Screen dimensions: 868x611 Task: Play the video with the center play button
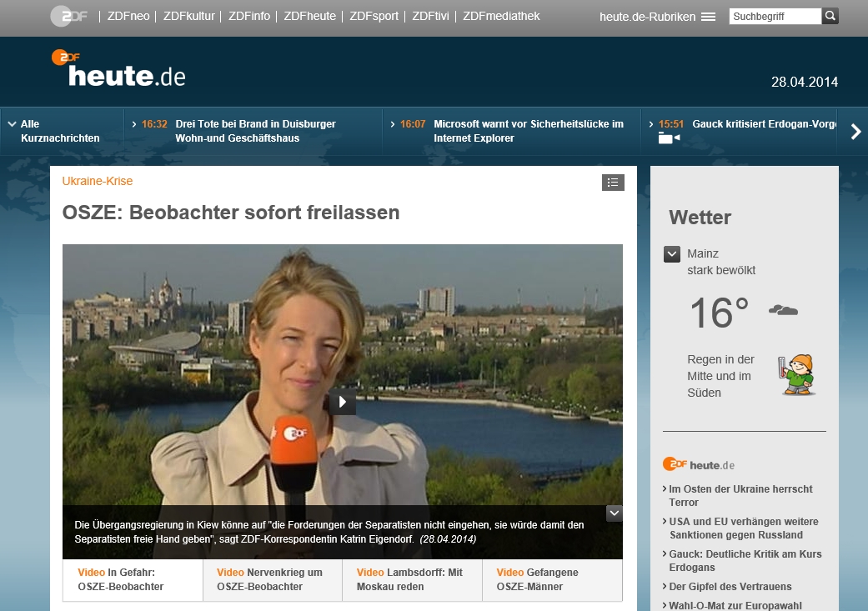[343, 402]
